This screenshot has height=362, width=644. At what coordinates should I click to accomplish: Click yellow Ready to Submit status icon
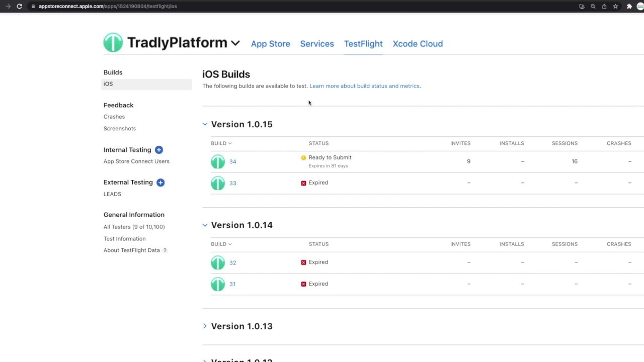point(303,158)
